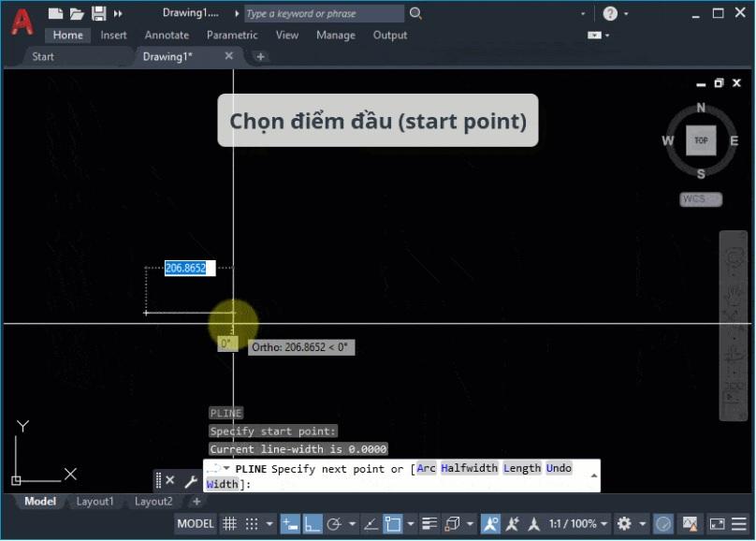This screenshot has width=756, height=541.
Task: Click S on the ViewCube compass
Action: click(701, 174)
